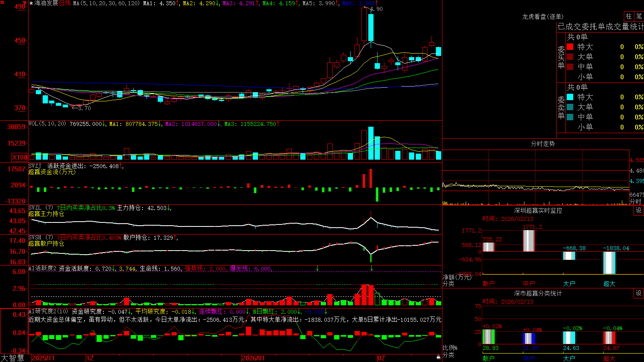Viewport: 644px width, 362px height.
Task: Click the 21.67 中户 ratio value
Action: (531, 348)
